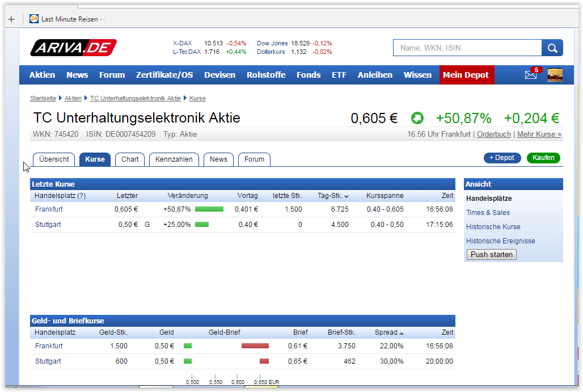Switch to the Kennzahlen tab
The image size is (583, 392).
tap(174, 159)
